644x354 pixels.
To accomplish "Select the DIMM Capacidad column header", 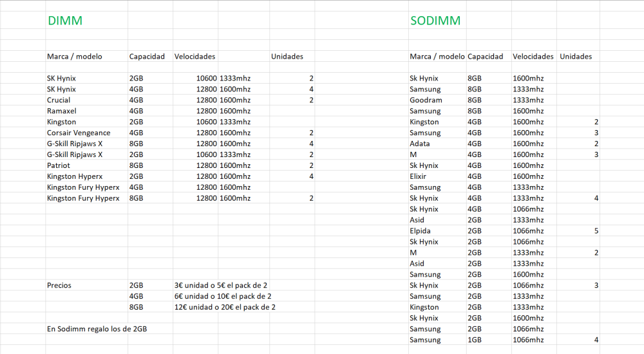I will (x=147, y=57).
